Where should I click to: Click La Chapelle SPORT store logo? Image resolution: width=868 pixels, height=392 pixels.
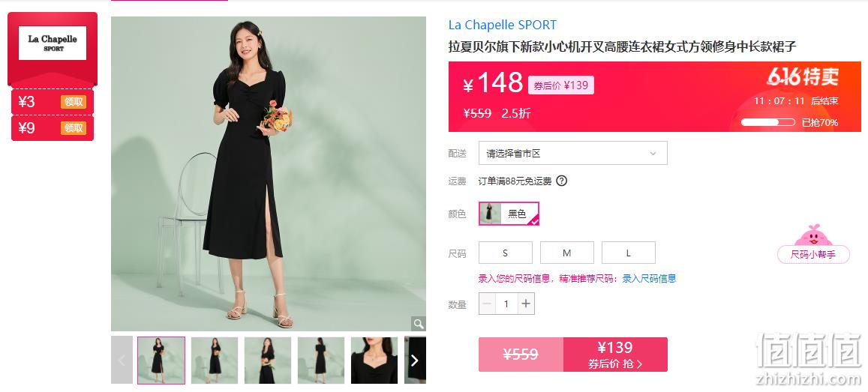click(53, 43)
